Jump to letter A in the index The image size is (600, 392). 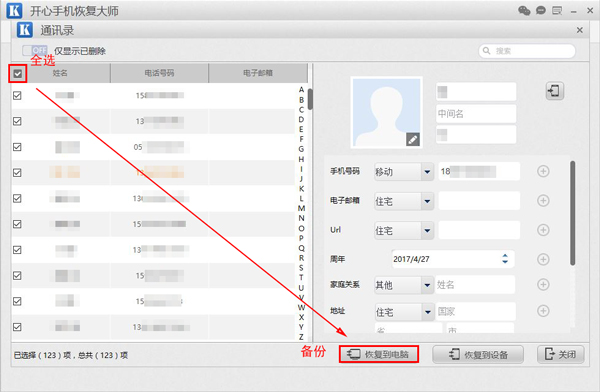coord(302,90)
